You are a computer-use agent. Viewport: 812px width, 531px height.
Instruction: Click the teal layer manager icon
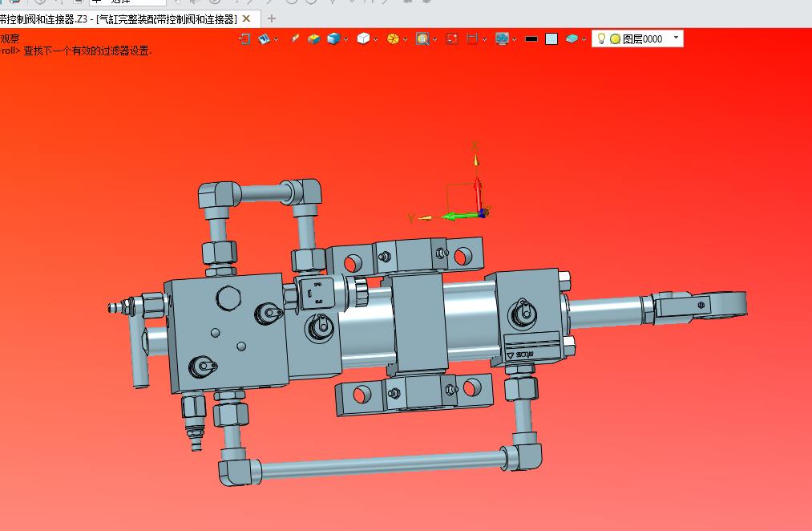(x=572, y=39)
